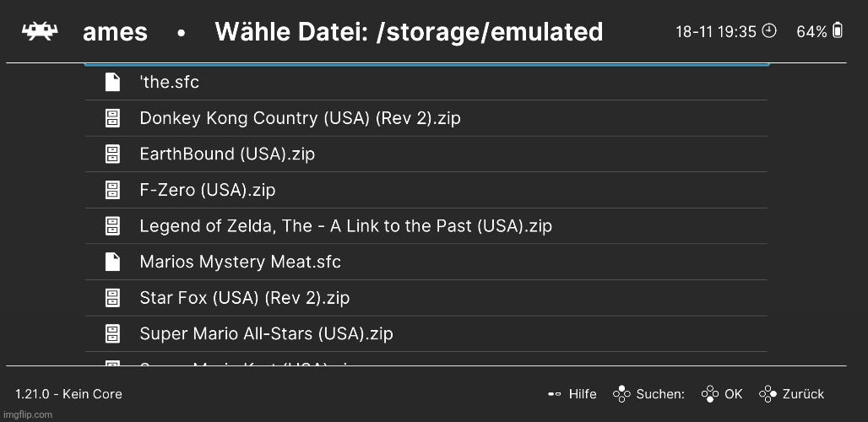This screenshot has height=422, width=868.
Task: Click archive icon beside Super Mario All-Stars
Action: tap(112, 333)
